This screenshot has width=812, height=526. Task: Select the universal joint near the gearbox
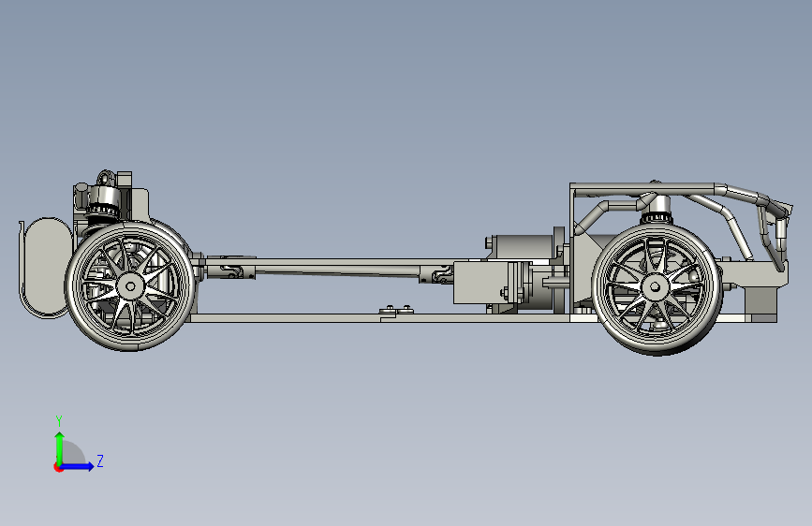click(436, 275)
